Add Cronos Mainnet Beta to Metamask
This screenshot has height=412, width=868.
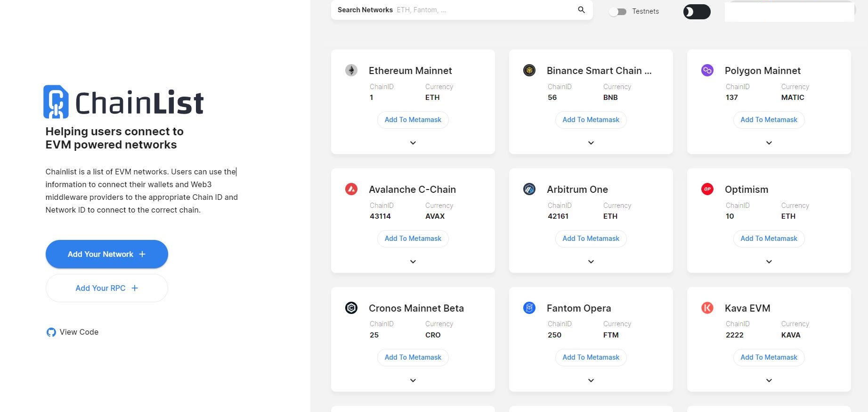[x=413, y=357]
